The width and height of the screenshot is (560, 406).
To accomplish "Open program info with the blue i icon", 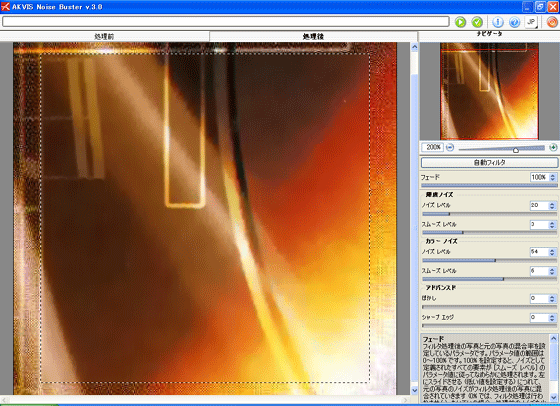I will pos(498,22).
